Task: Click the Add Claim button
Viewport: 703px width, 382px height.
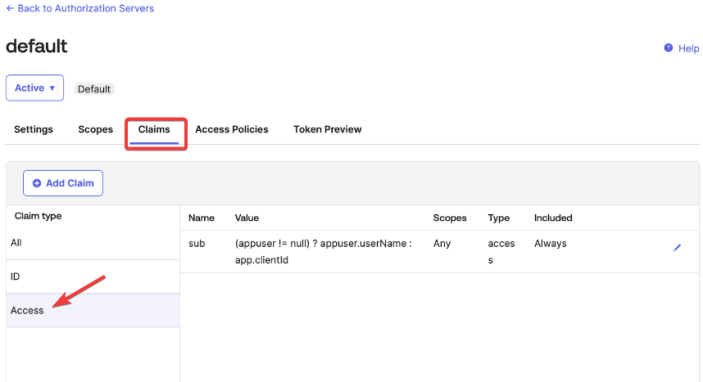Action: [x=63, y=183]
